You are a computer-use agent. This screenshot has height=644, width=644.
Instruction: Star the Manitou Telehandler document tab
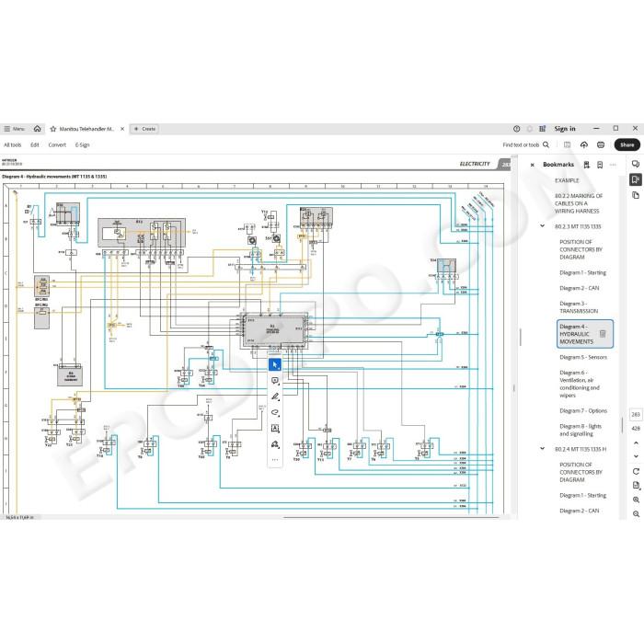tap(53, 129)
